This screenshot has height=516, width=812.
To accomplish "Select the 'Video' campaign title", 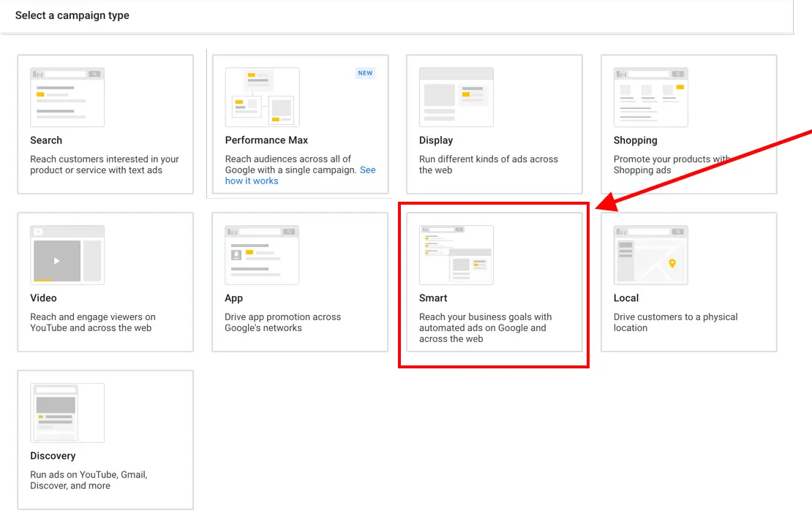I will coord(43,298).
